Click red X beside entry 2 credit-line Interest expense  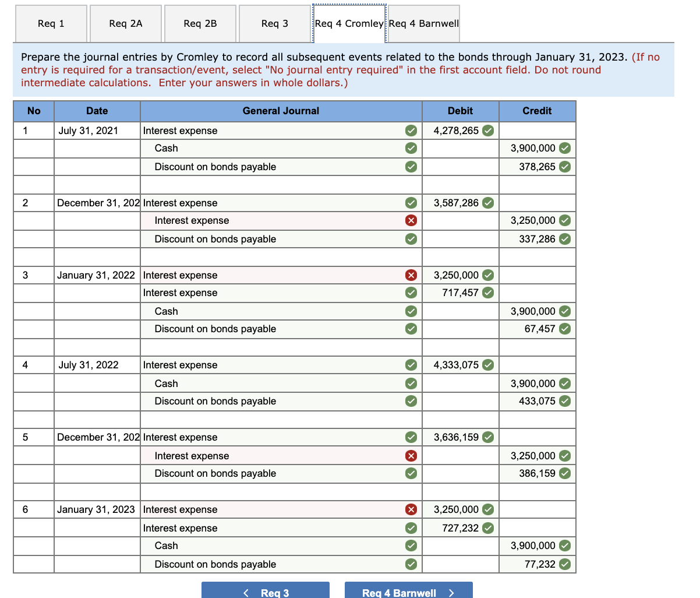411,220
